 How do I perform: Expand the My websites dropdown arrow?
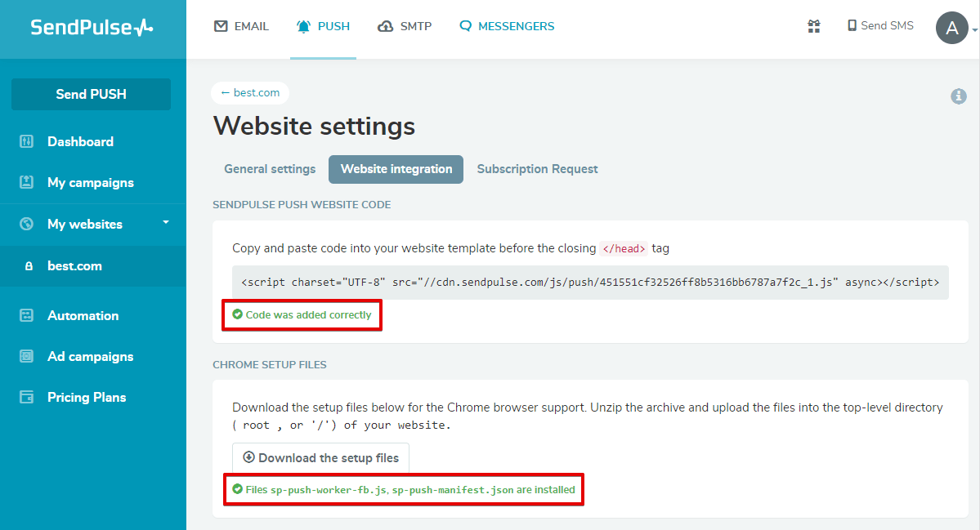click(x=166, y=222)
